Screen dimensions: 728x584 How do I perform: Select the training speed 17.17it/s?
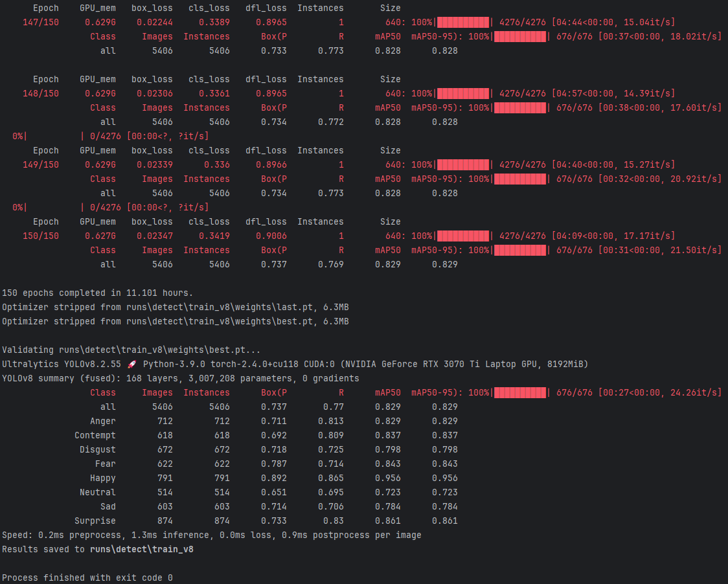[647, 236]
